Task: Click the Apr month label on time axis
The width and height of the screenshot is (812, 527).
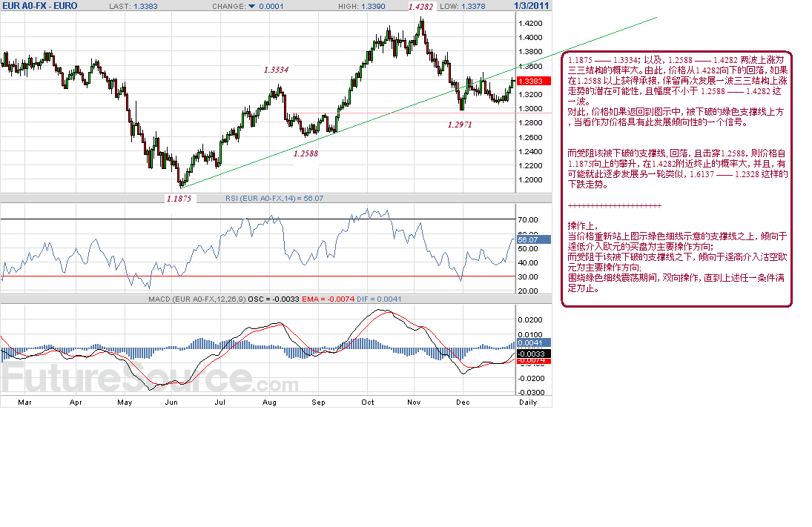Action: (x=76, y=402)
